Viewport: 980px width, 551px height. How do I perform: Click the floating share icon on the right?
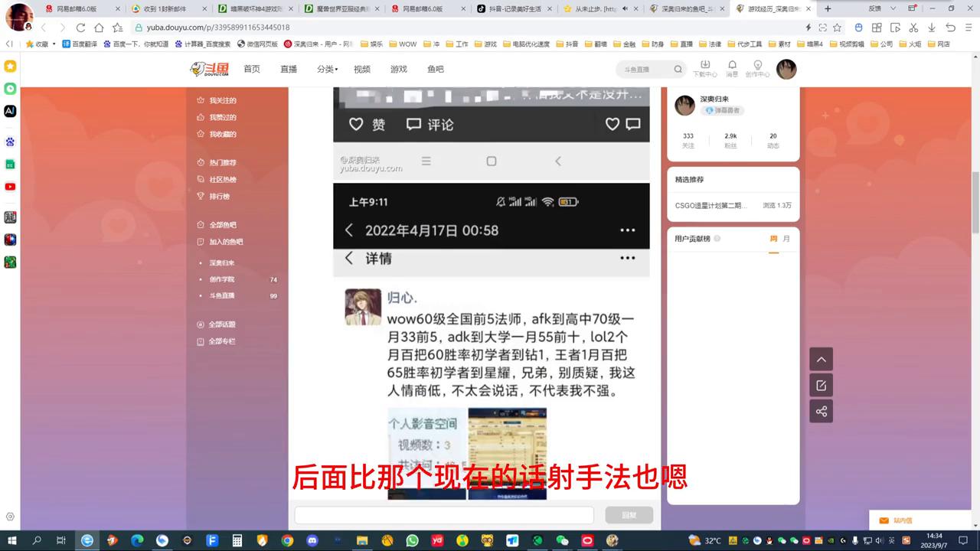[x=821, y=411]
